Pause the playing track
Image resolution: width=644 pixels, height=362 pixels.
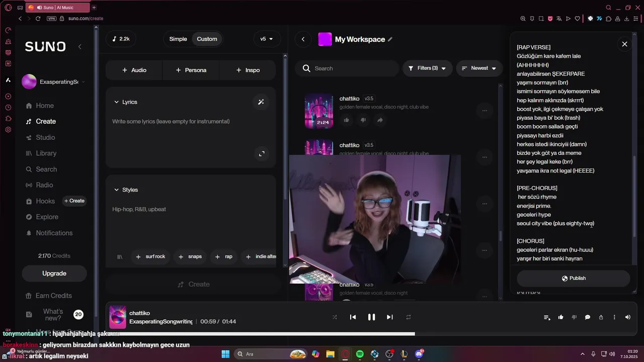point(371,317)
